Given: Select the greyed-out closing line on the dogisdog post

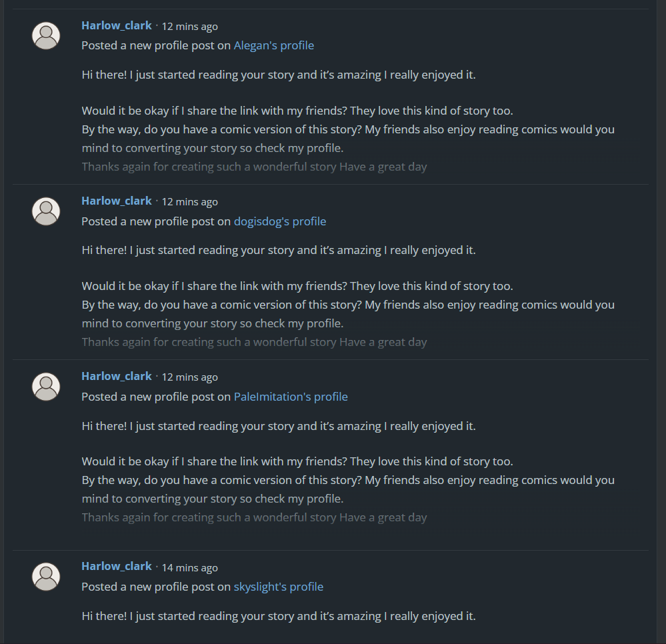Looking at the screenshot, I should coord(253,341).
